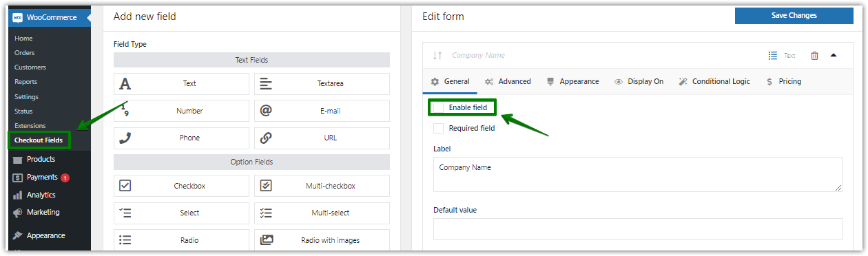Tick the Enable field checkbox

click(438, 107)
